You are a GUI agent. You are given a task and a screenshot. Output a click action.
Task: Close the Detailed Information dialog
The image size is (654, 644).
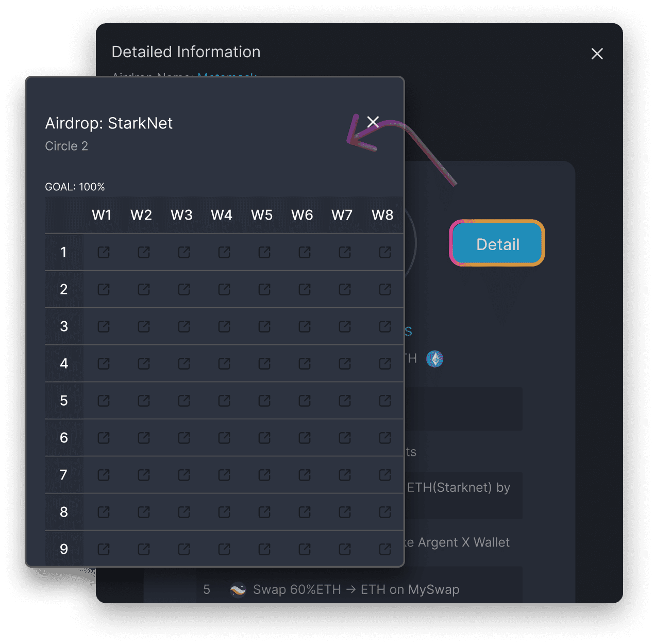click(x=597, y=54)
